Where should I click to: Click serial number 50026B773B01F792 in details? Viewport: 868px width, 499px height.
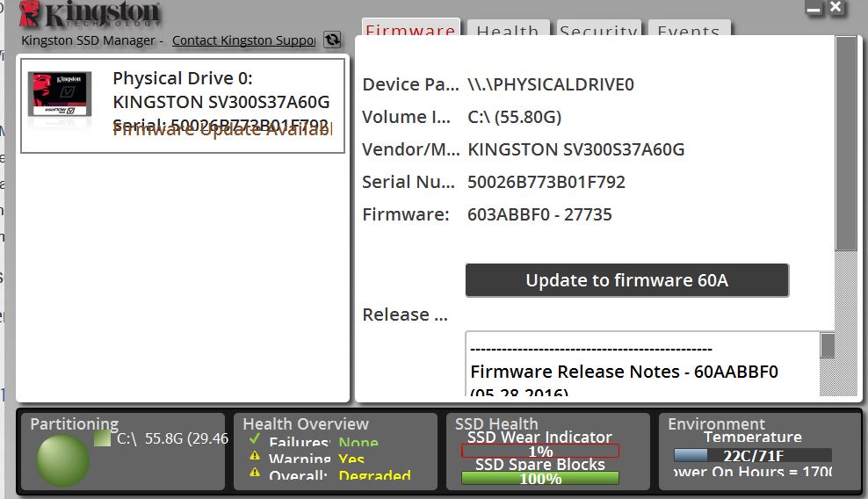click(x=546, y=182)
